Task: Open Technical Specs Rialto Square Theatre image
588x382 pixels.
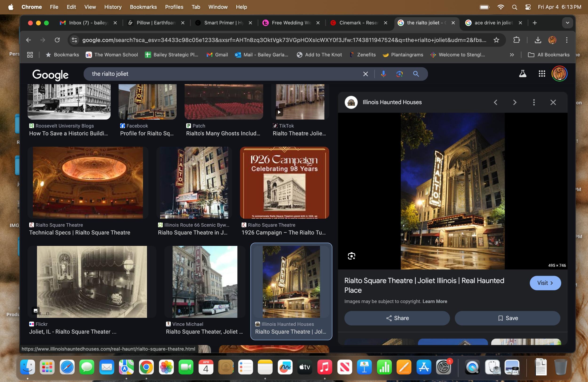Action: (x=88, y=183)
